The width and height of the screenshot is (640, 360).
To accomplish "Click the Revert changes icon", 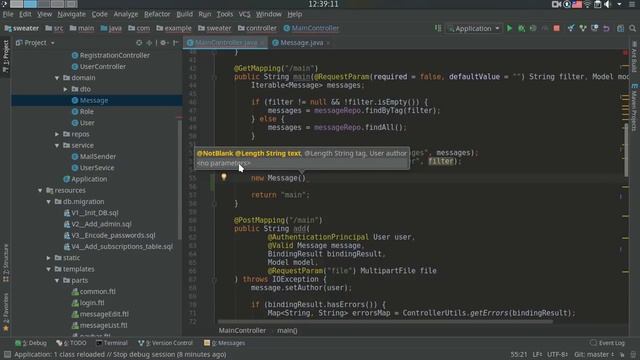I will [x=607, y=28].
